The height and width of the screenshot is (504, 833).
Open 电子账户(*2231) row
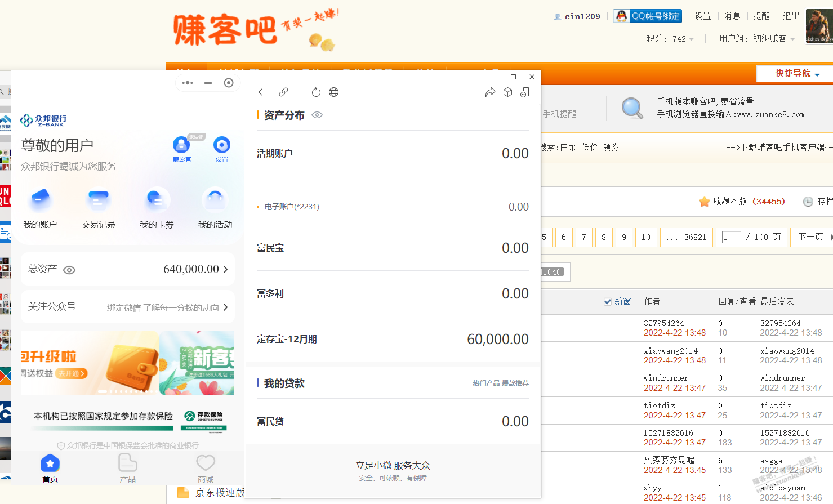pyautogui.click(x=393, y=207)
